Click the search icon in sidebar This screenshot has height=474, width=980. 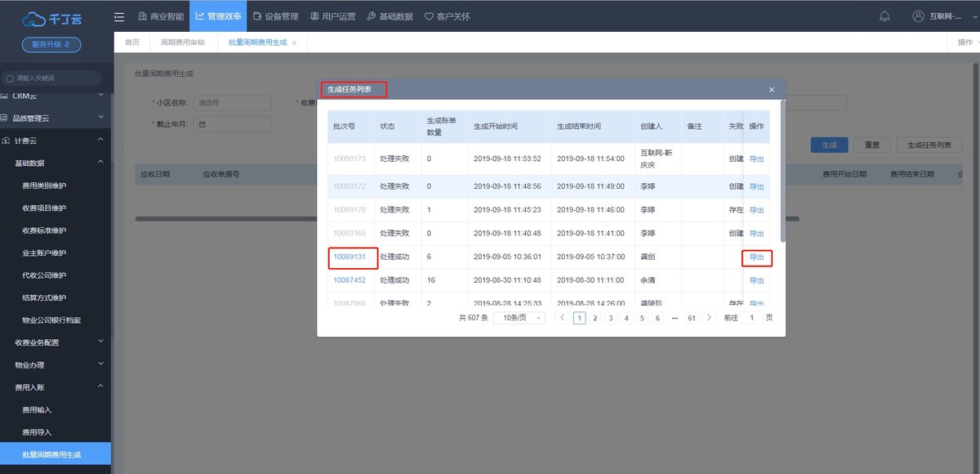(x=10, y=78)
